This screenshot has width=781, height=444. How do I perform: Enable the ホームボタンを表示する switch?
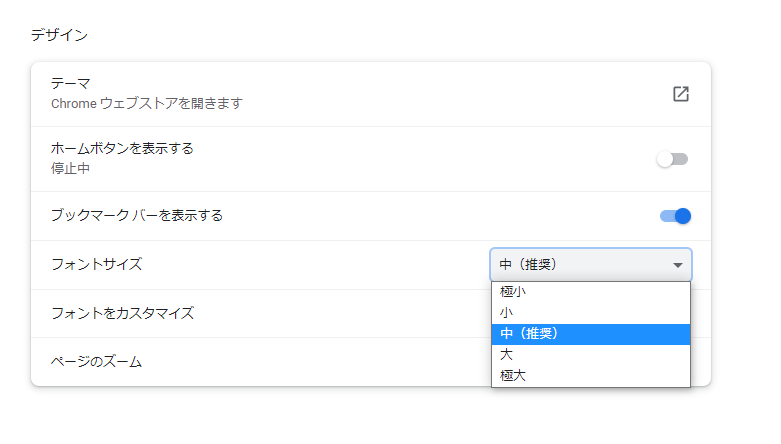672,159
